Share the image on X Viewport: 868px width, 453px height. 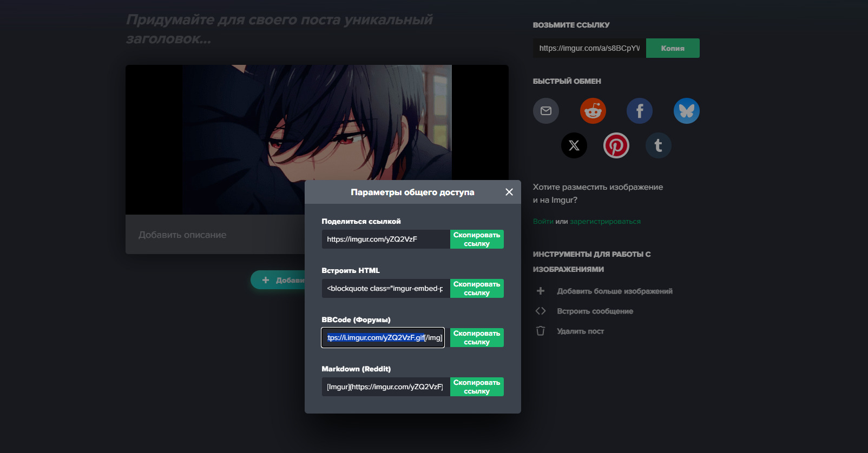point(574,145)
